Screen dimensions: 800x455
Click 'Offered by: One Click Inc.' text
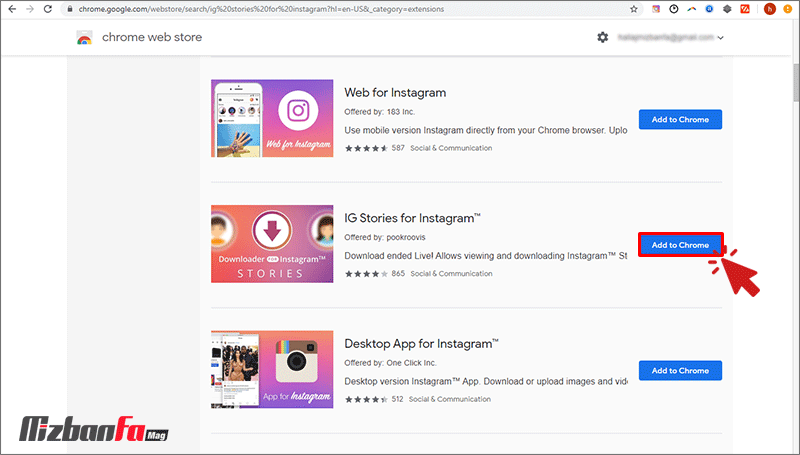pyautogui.click(x=390, y=363)
